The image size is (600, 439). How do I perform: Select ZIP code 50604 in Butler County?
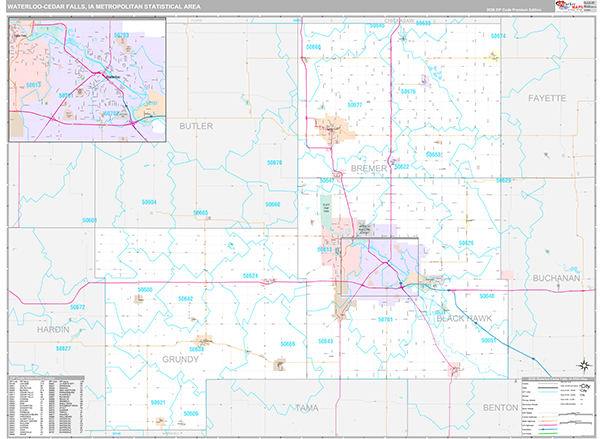pyautogui.click(x=149, y=203)
